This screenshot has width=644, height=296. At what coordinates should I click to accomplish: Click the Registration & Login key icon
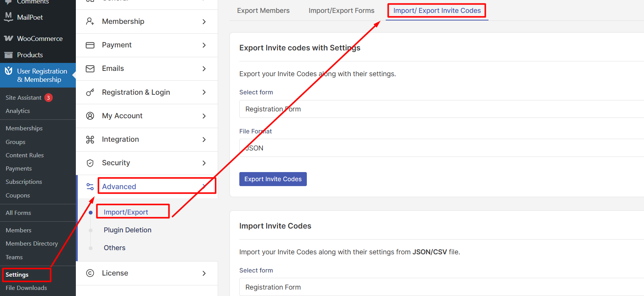click(90, 92)
